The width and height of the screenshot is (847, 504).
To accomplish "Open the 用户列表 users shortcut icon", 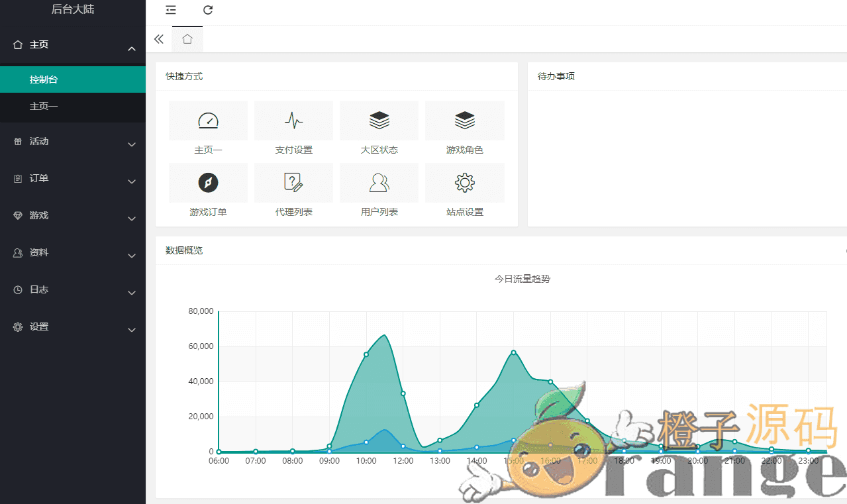I will tap(379, 183).
